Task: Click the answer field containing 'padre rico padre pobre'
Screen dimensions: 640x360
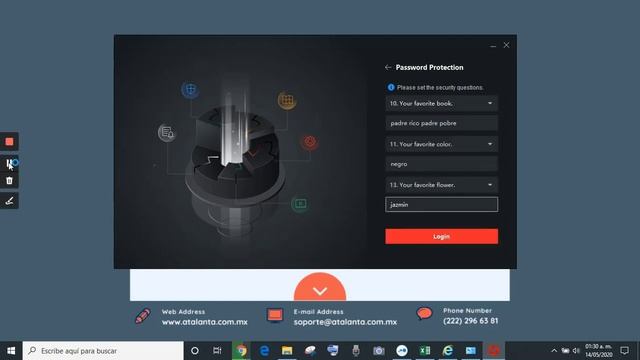Action: coord(442,123)
